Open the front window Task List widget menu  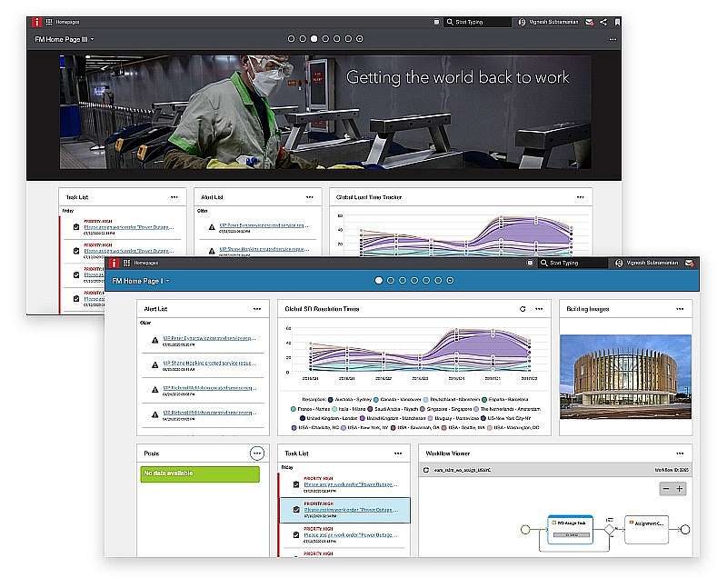(x=398, y=453)
